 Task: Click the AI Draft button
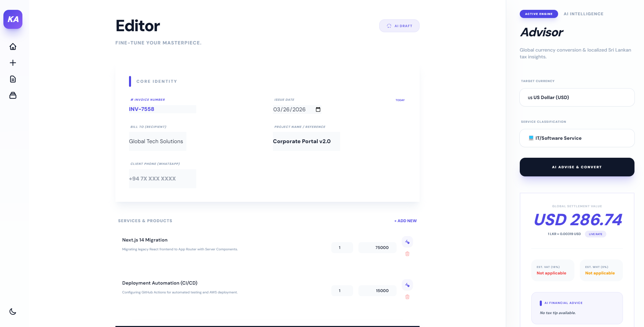pyautogui.click(x=399, y=26)
